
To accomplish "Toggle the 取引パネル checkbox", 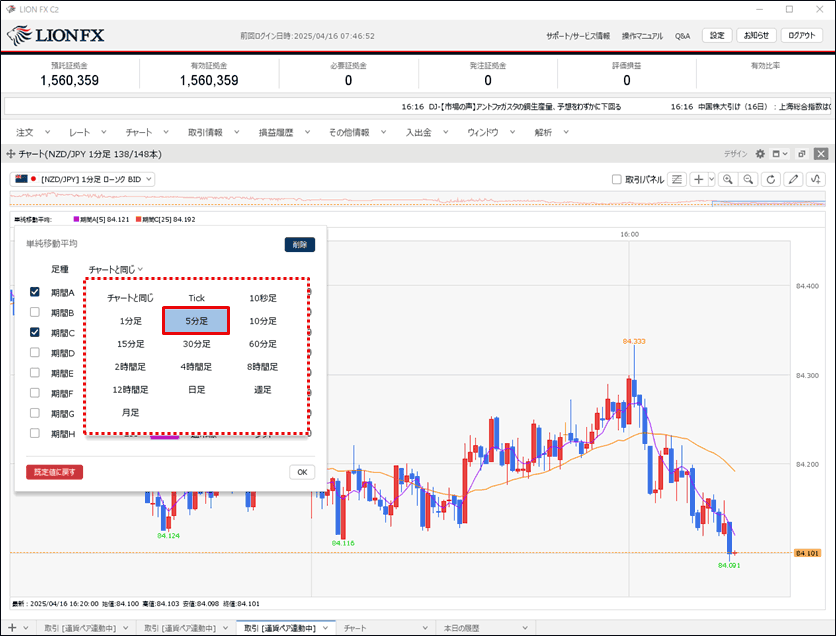I will [x=616, y=180].
